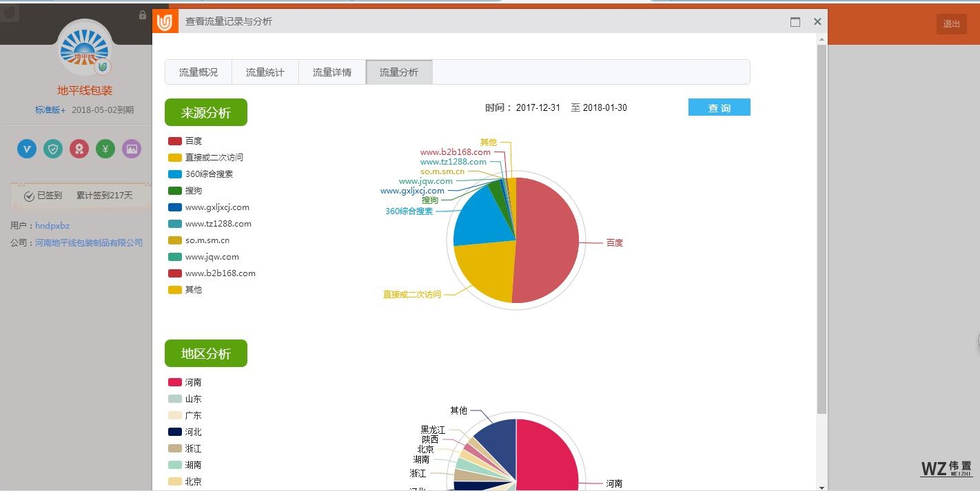Click the red award ribbon badge icon
The width and height of the screenshot is (980, 491).
pos(79,149)
